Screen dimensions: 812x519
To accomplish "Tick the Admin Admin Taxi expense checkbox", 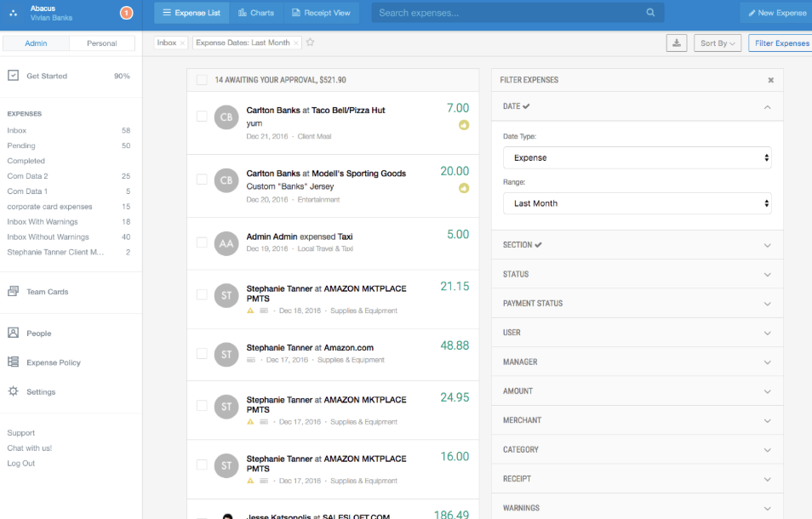I will 202,242.
